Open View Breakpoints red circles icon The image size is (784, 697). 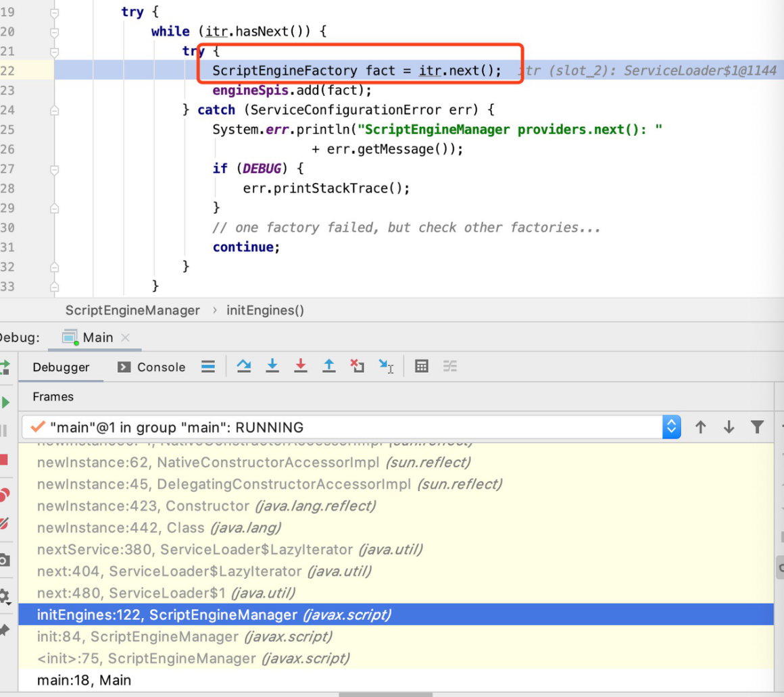tap(5, 494)
